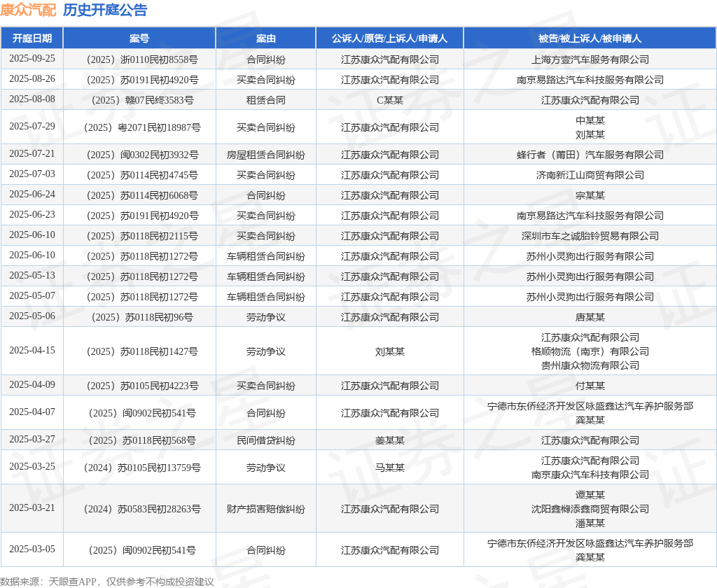Select the 案由 column header

[x=265, y=38]
